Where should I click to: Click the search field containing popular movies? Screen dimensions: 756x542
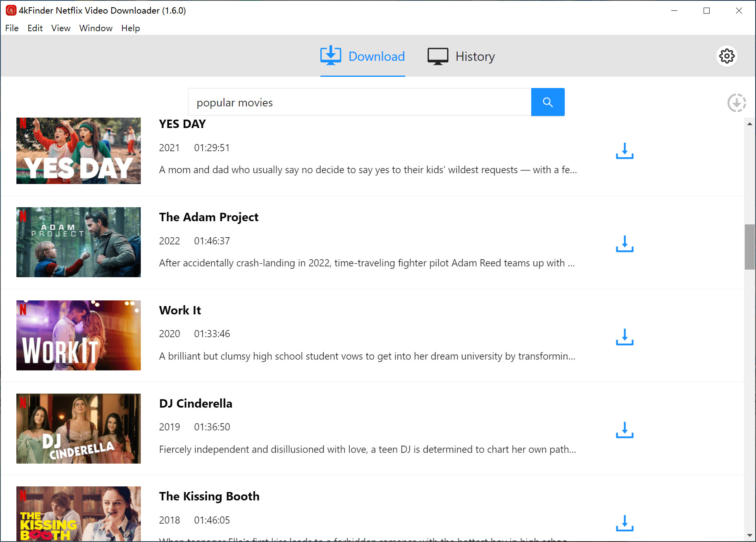click(360, 102)
